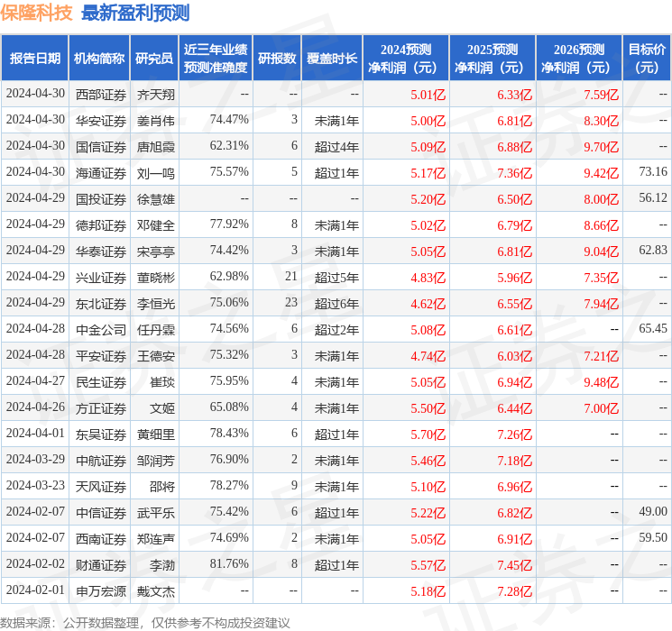Click 2026 forecast 7.59亿
This screenshot has height=631, width=672.
coord(602,95)
